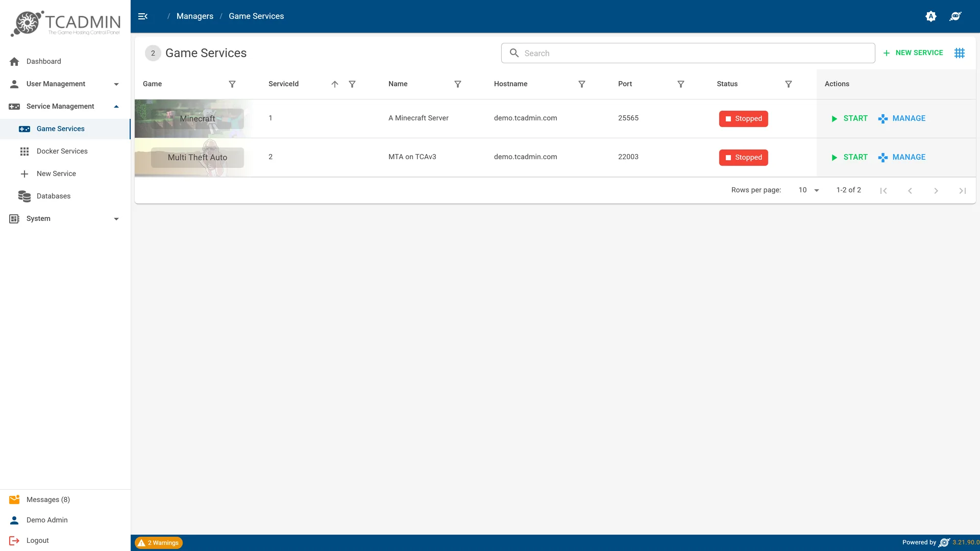Open New Service in the sidebar
Image resolution: width=980 pixels, height=551 pixels.
[x=65, y=173]
